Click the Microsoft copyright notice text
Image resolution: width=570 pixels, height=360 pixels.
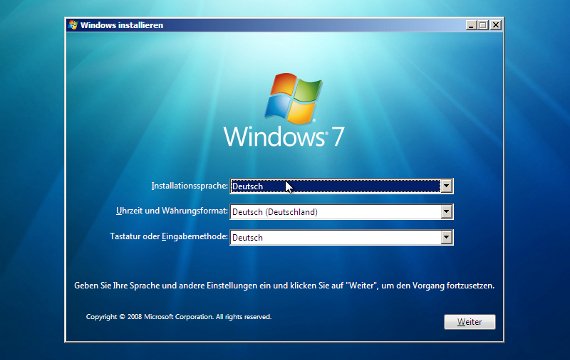(178, 317)
